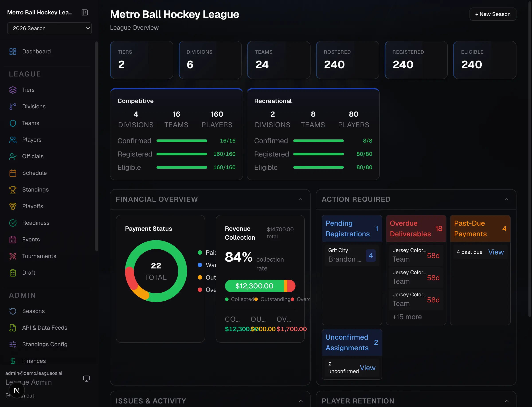Click the Tournaments icon in sidebar
The image size is (532, 407).
click(13, 256)
